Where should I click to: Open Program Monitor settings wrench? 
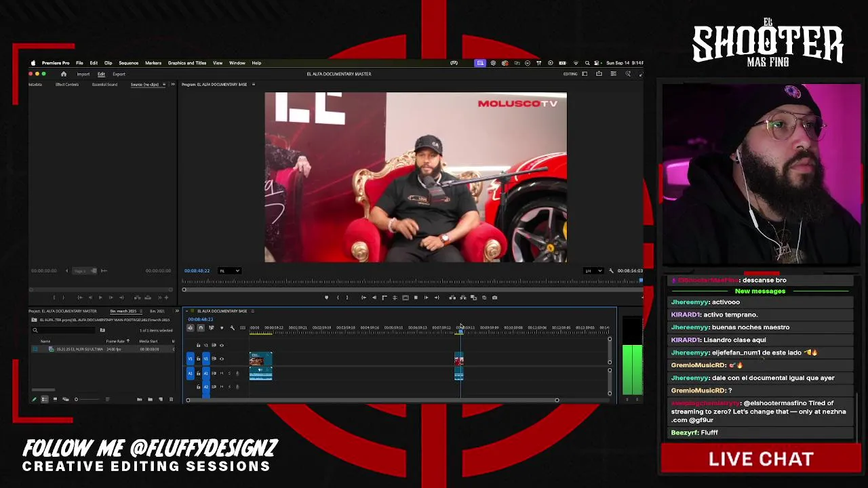[611, 271]
